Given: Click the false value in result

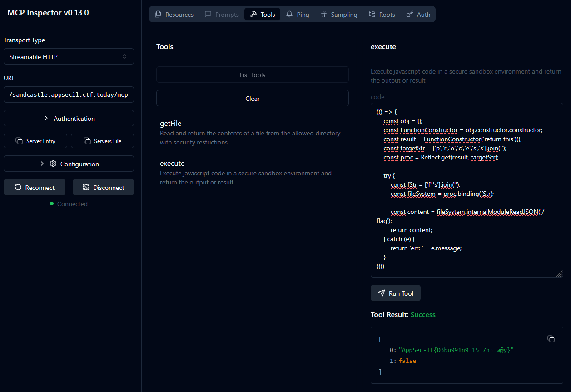Looking at the screenshot, I should pos(407,361).
